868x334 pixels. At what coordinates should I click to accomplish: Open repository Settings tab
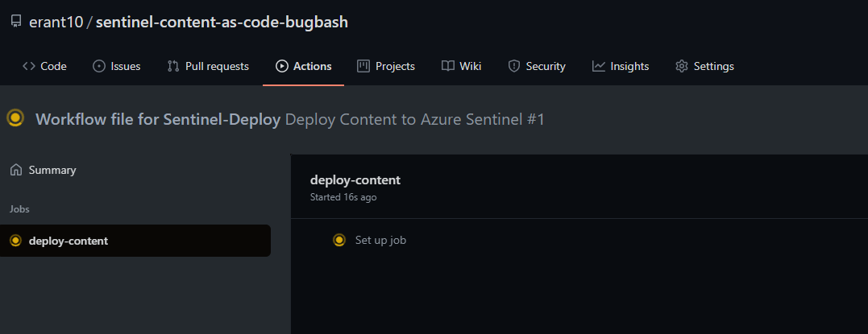coord(704,66)
